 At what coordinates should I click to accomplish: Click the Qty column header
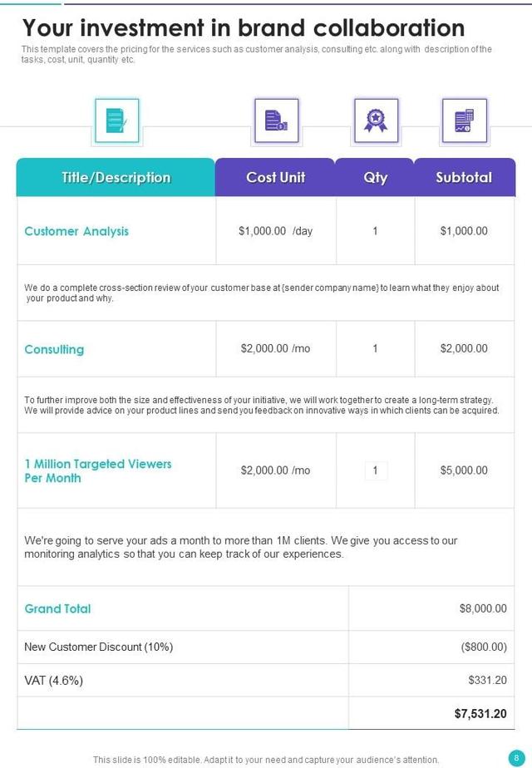point(375,177)
